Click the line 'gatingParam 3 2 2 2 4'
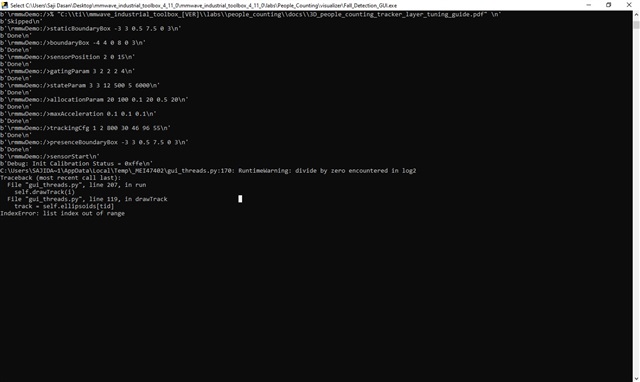This screenshot has width=640, height=382. [x=68, y=71]
